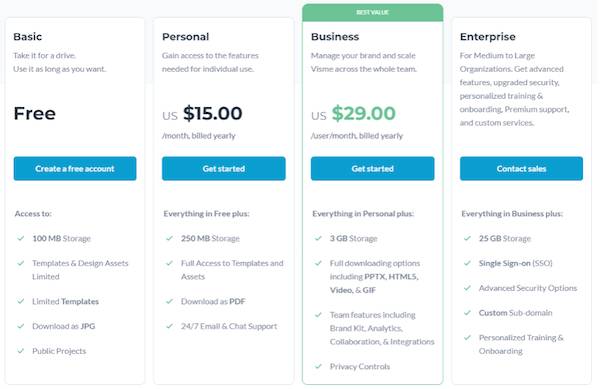This screenshot has width=600, height=389.
Task: Click the checkmark beside 250 MB Storage
Action: pos(170,238)
